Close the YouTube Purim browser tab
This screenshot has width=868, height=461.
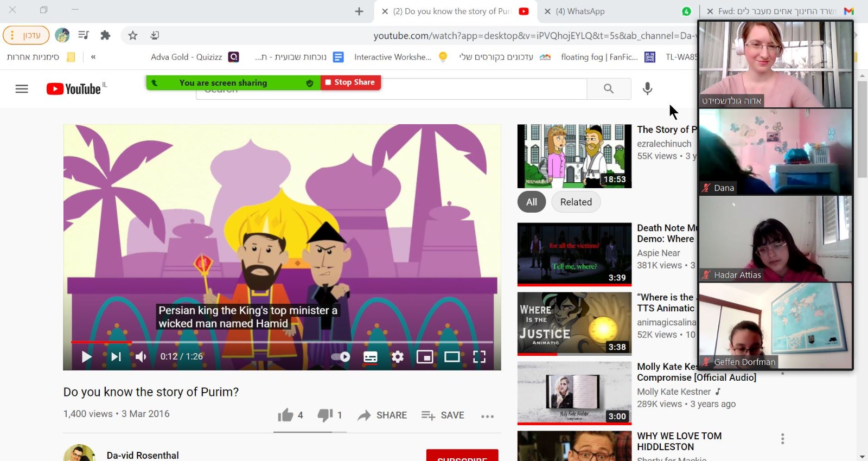pos(385,11)
